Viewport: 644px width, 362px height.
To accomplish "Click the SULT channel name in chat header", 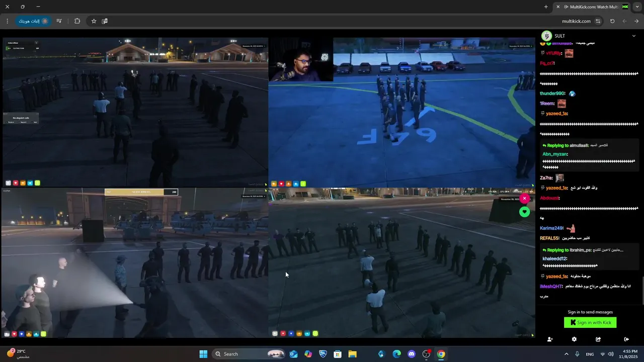I will tap(559, 36).
